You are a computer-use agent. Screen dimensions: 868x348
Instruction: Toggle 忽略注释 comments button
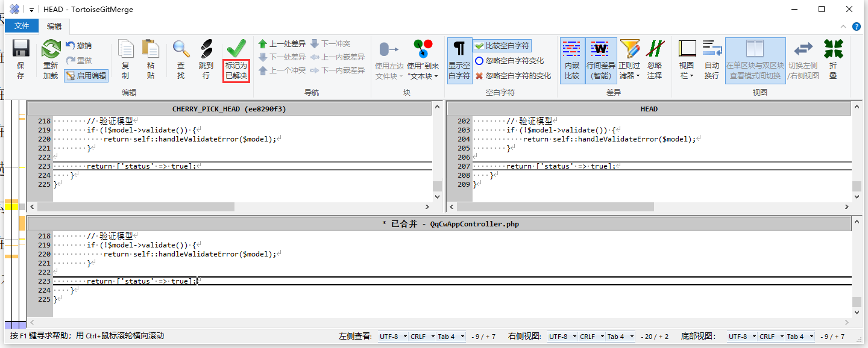(655, 60)
